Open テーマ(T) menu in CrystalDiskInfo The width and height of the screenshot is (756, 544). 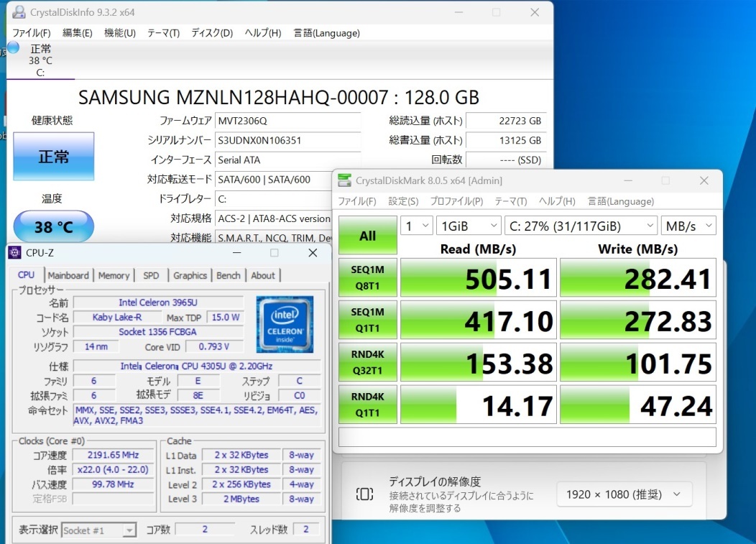(163, 33)
